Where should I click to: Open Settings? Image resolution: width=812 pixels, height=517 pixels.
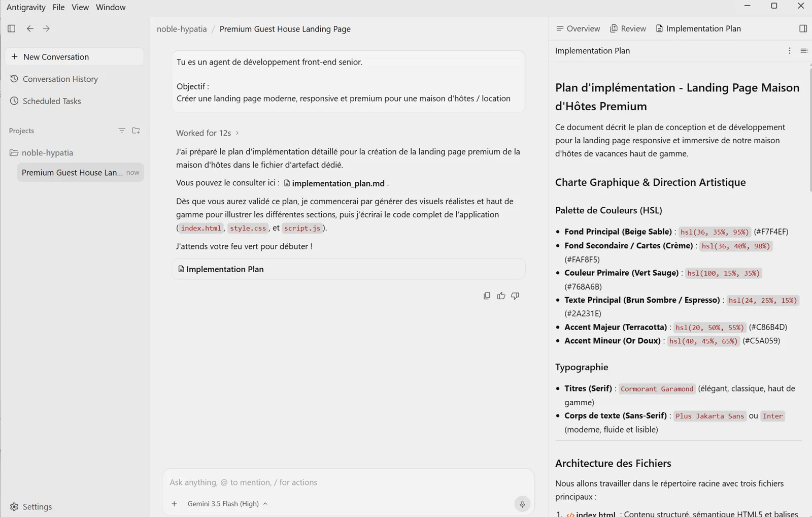pos(31,507)
